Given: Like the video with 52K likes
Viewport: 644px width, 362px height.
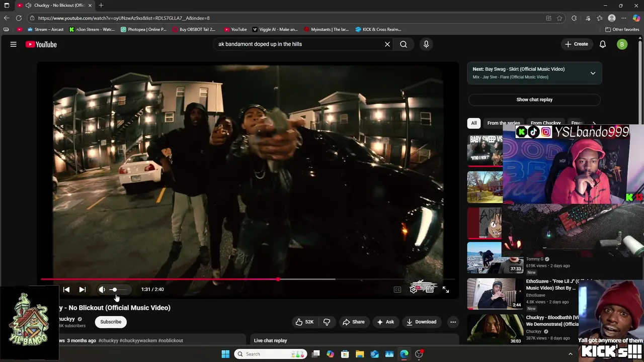Looking at the screenshot, I should pos(304,322).
